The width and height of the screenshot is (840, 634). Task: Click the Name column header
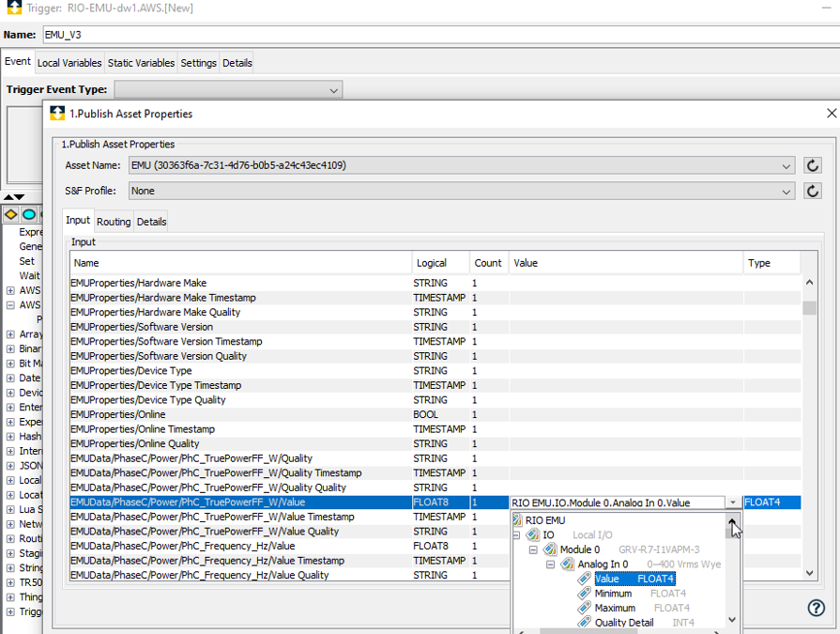click(240, 263)
